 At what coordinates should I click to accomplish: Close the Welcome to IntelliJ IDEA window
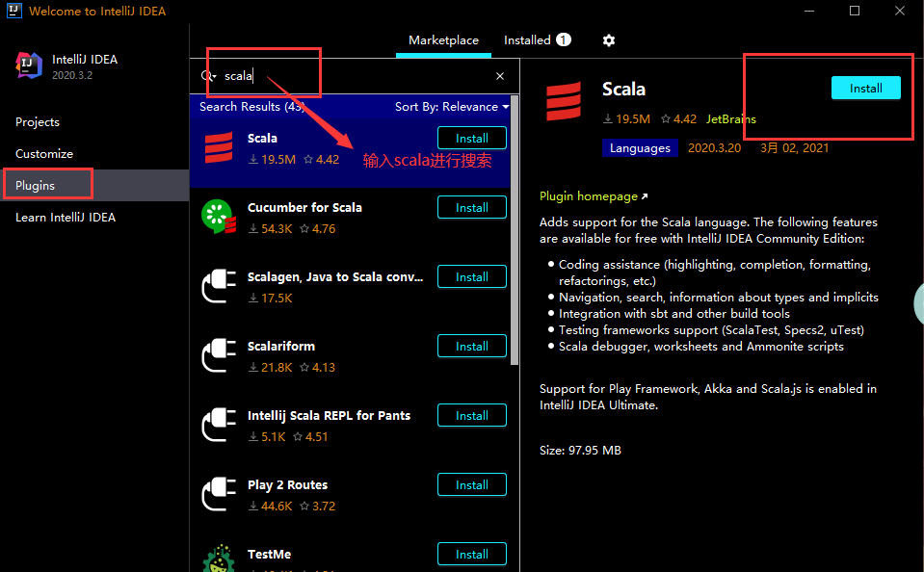pyautogui.click(x=900, y=11)
